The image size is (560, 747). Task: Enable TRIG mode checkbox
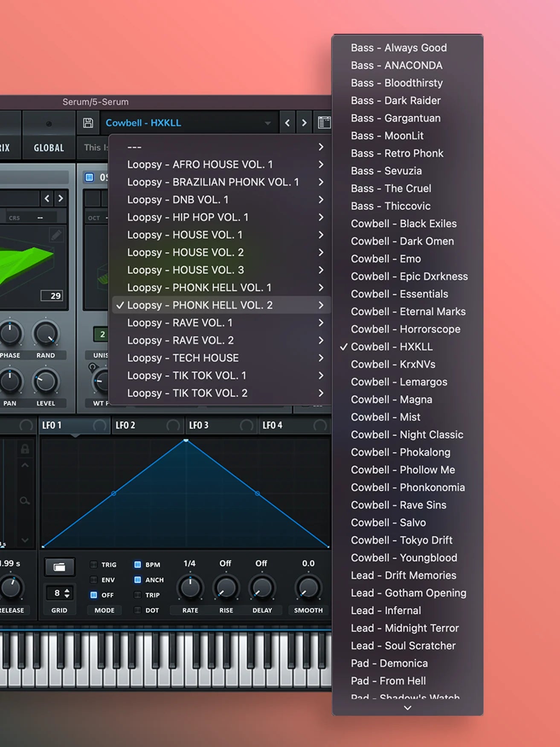tap(93, 564)
